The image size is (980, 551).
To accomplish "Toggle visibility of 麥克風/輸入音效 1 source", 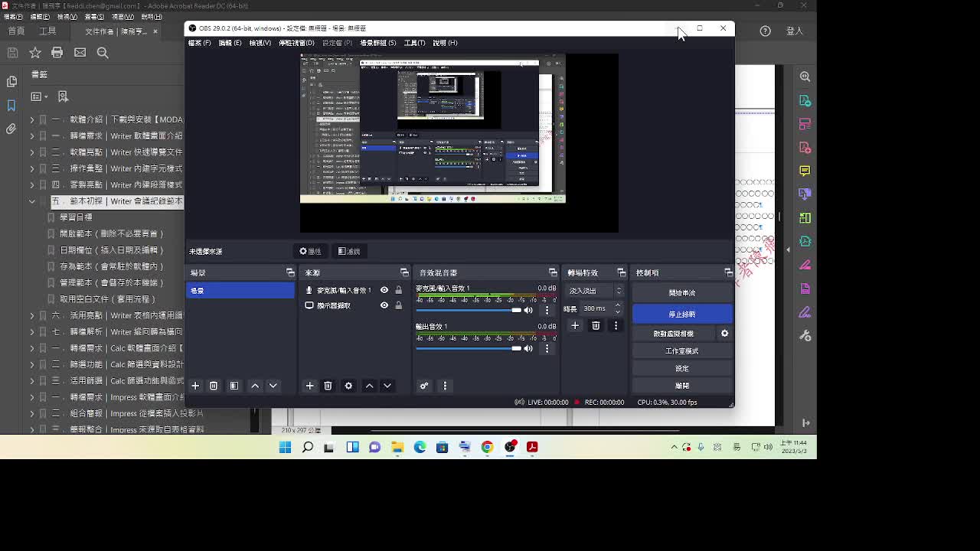I will pyautogui.click(x=384, y=290).
